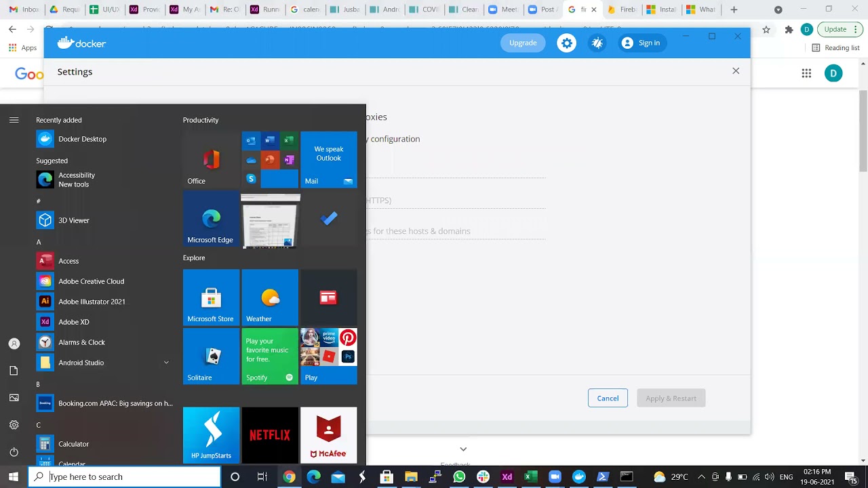868x488 pixels.
Task: Open the Mail tile
Action: (x=329, y=159)
